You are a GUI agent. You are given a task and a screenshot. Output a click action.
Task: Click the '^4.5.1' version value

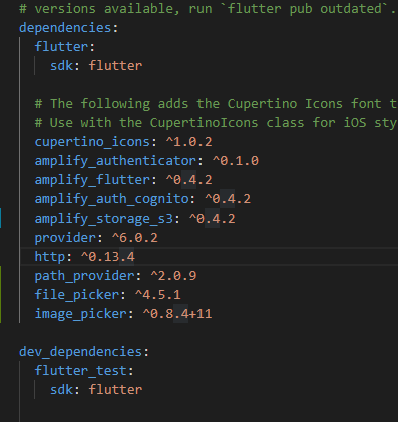(158, 295)
